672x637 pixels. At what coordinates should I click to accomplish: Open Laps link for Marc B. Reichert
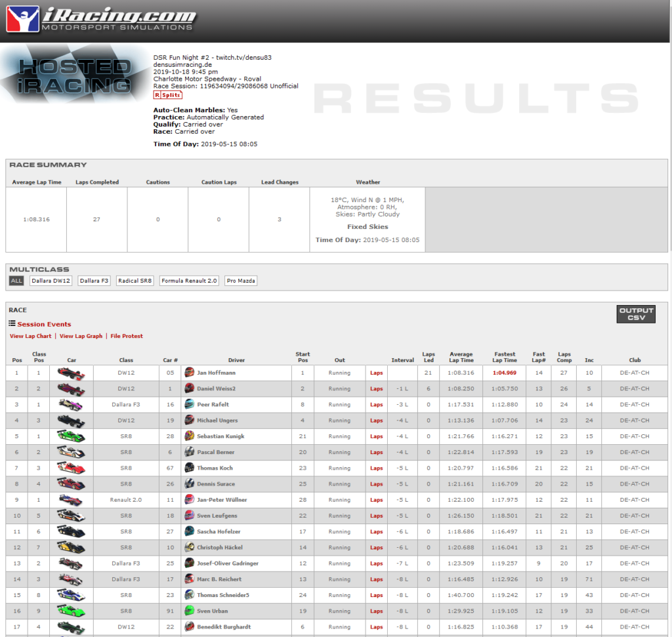tap(376, 579)
